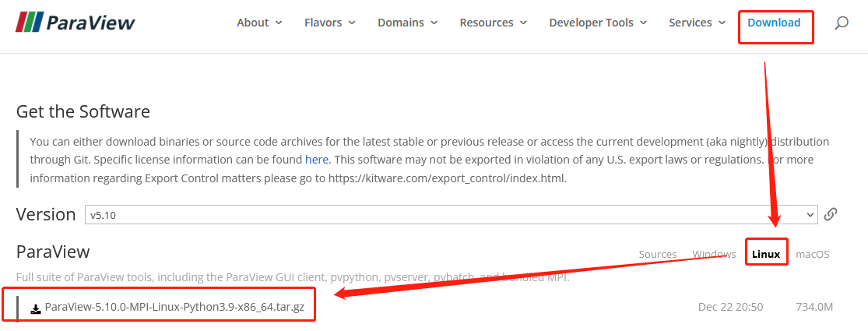This screenshot has height=331, width=868.
Task: Open the search magnifier icon
Action: [841, 23]
